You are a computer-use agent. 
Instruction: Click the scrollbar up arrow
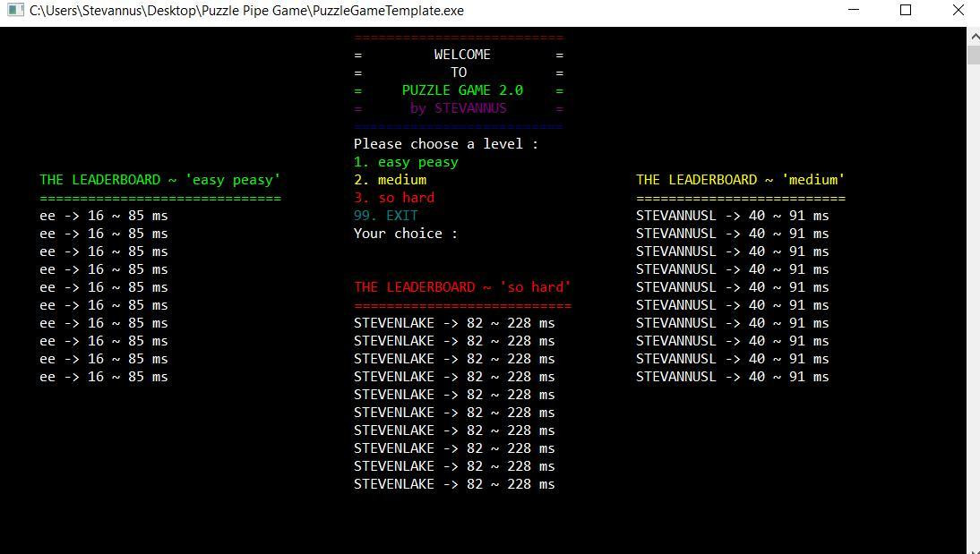(974, 36)
